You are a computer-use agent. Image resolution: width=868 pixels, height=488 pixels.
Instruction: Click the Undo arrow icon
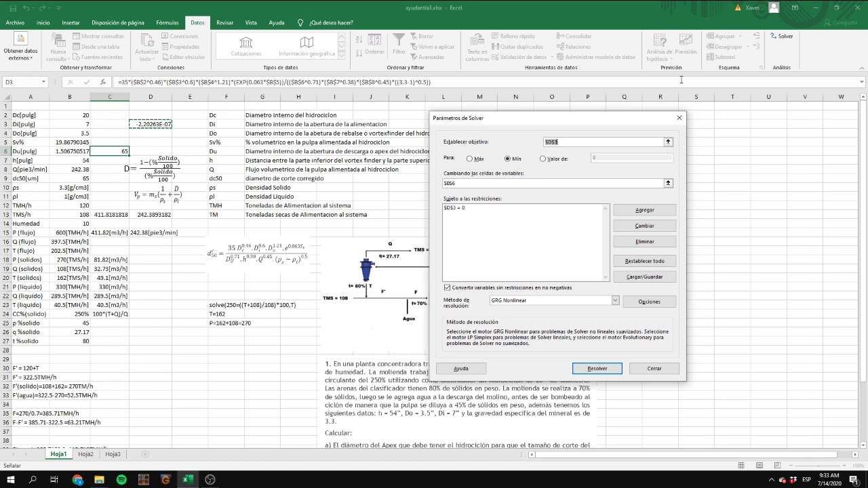coord(26,7)
